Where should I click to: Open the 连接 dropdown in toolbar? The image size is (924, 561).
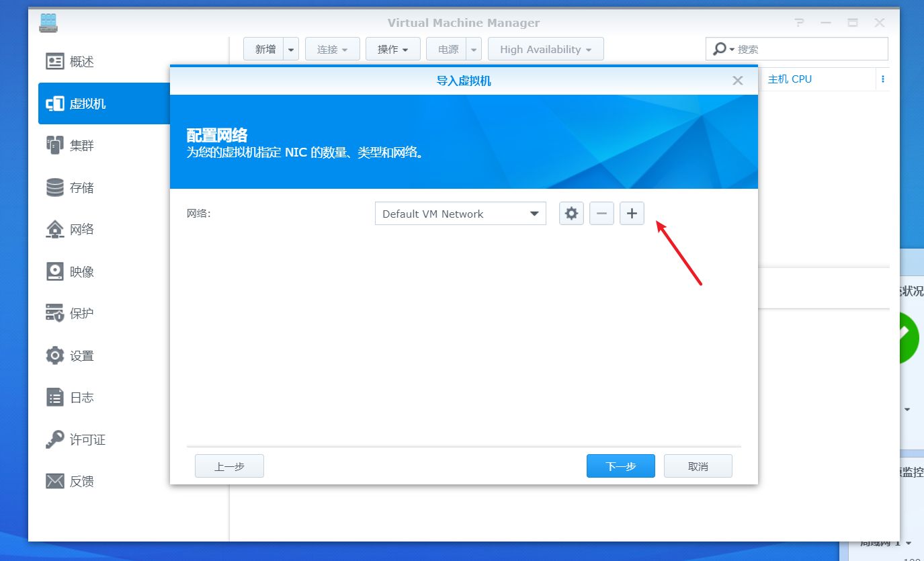333,49
